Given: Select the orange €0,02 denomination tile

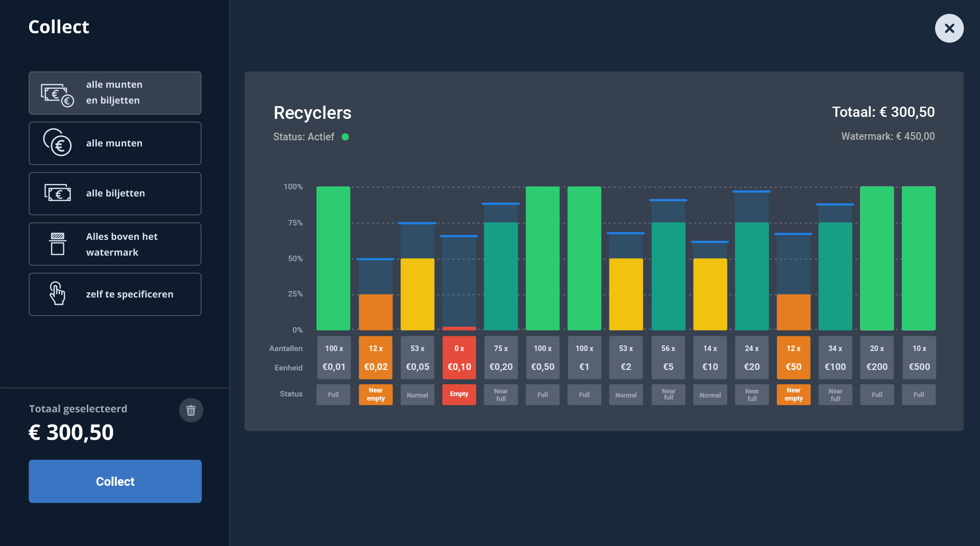Looking at the screenshot, I should click(375, 358).
